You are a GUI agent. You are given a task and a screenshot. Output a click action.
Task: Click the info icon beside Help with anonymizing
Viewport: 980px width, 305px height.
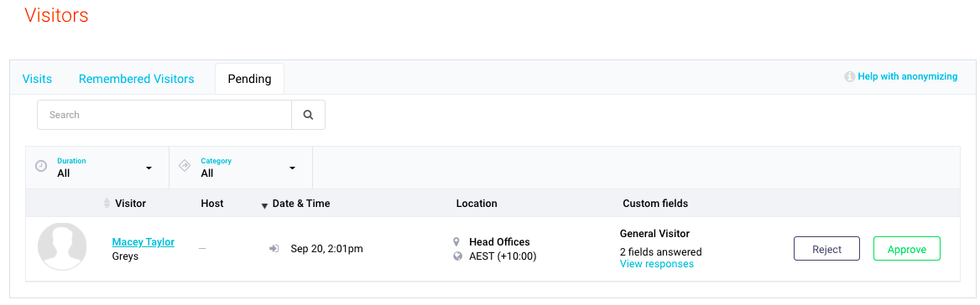(x=849, y=77)
